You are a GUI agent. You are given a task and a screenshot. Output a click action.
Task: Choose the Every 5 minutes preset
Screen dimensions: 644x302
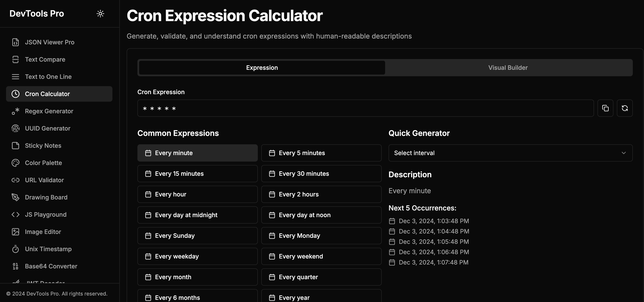coord(321,153)
